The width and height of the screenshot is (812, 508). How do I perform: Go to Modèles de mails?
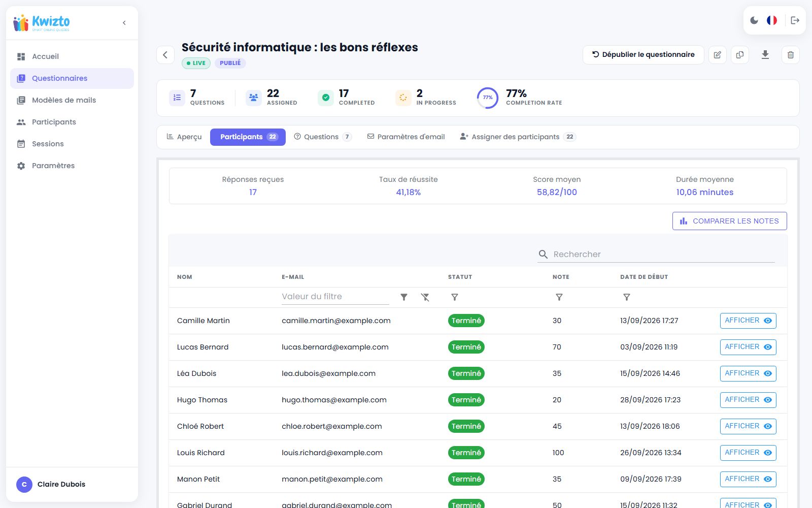click(72, 100)
